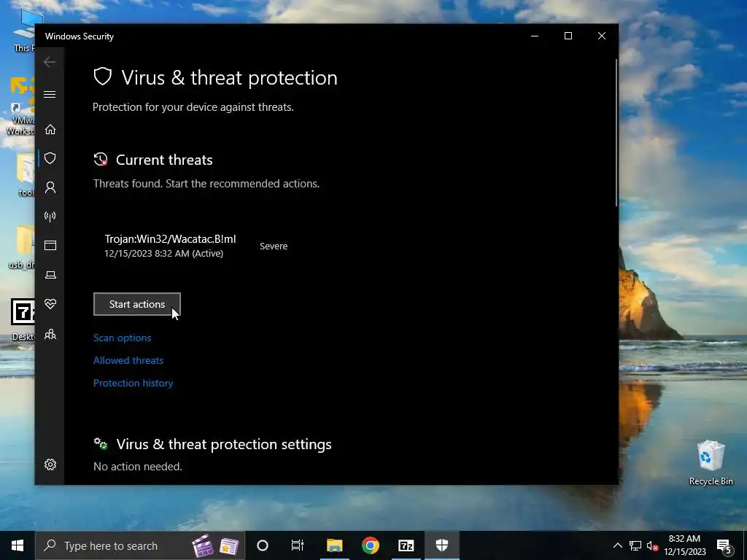The width and height of the screenshot is (747, 560).
Task: Click the Severe severity label
Action: click(274, 246)
